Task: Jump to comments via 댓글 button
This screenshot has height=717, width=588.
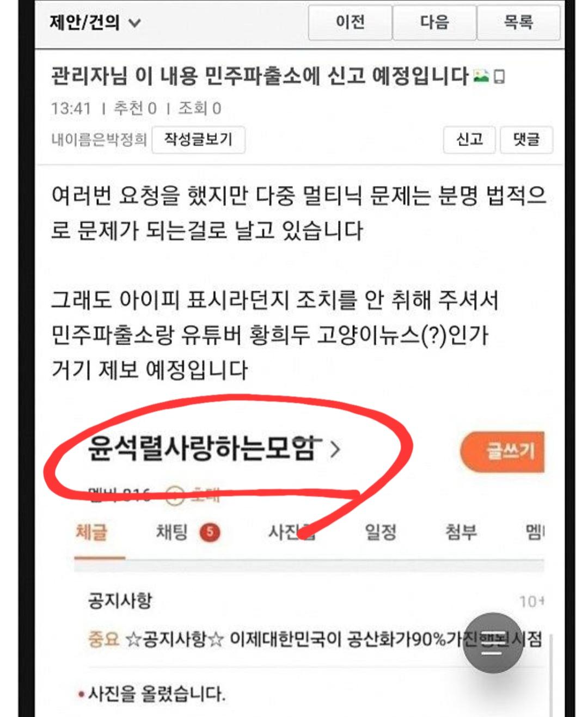Action: pyautogui.click(x=526, y=139)
